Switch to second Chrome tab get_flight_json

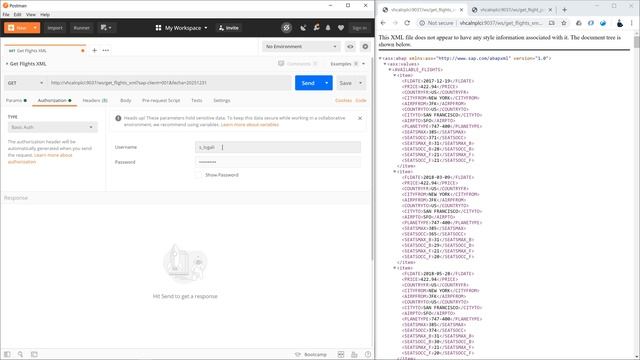pos(512,9)
